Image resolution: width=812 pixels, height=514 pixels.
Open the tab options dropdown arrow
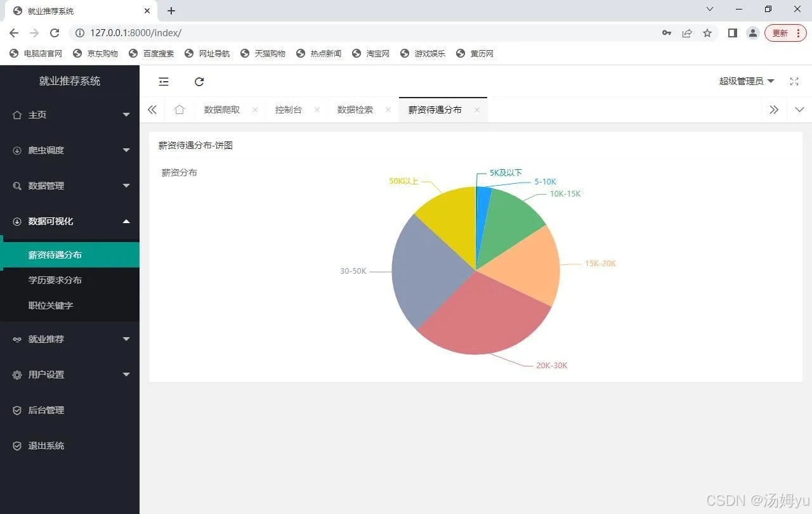[x=799, y=110]
